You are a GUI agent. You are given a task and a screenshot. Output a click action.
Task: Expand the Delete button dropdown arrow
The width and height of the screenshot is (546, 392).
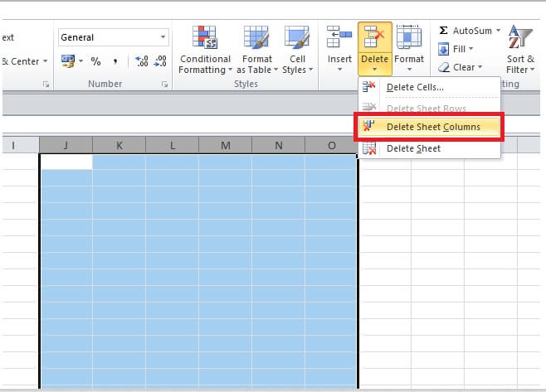[x=375, y=70]
